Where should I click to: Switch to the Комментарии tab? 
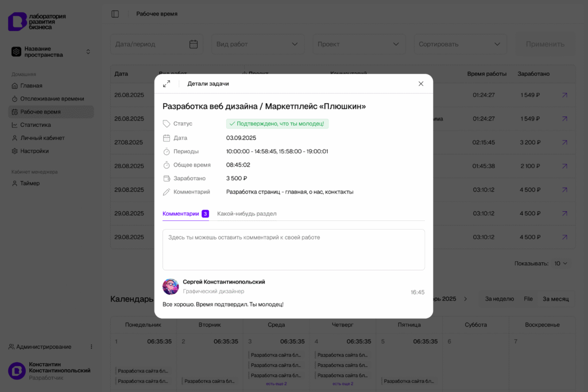coord(180,214)
